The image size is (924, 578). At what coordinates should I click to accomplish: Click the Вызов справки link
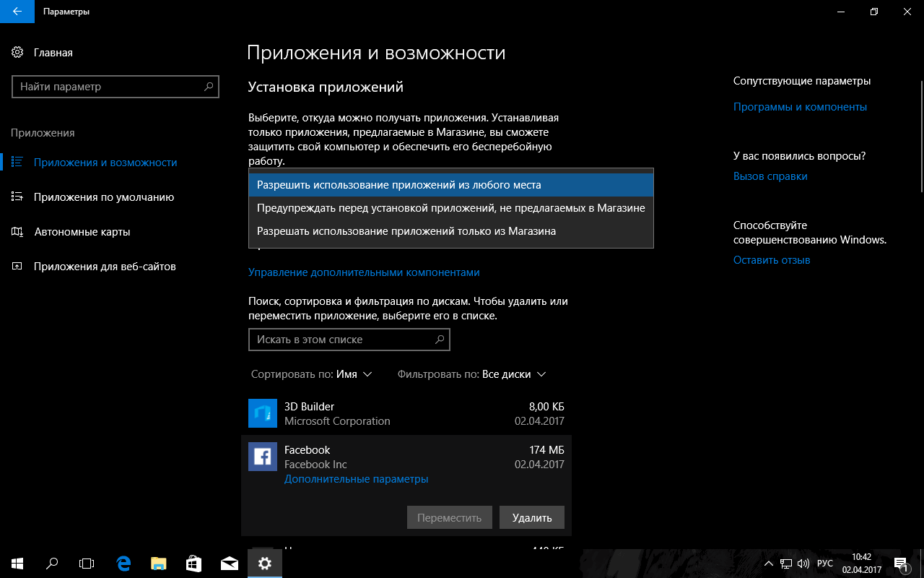click(x=770, y=176)
